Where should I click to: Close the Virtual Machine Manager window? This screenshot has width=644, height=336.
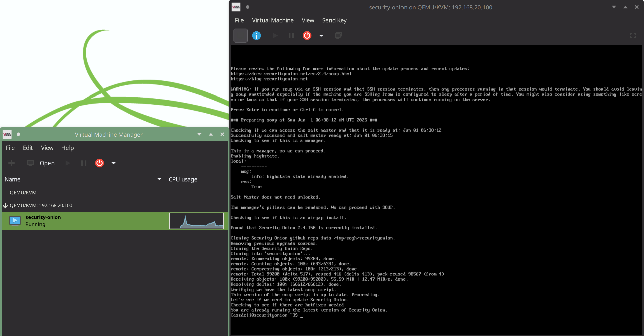(x=222, y=134)
